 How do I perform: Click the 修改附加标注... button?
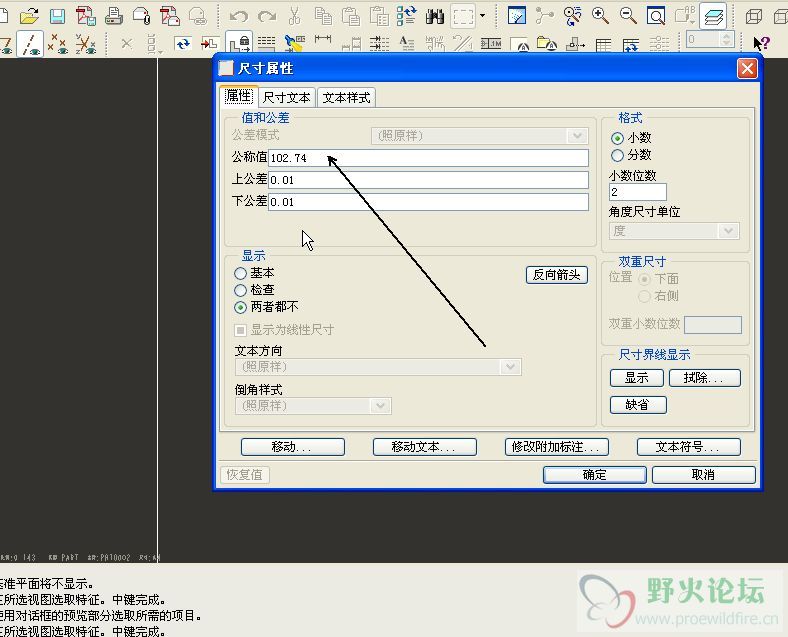tap(556, 447)
